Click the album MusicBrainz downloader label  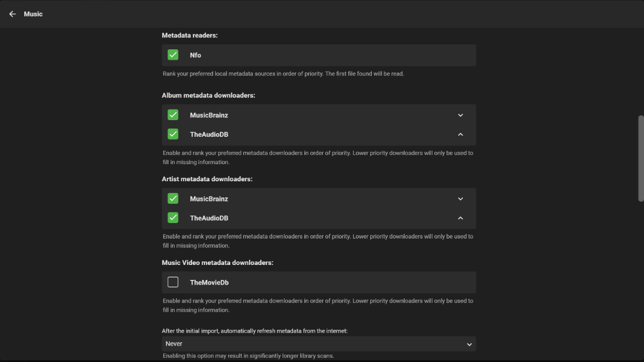[x=209, y=115]
